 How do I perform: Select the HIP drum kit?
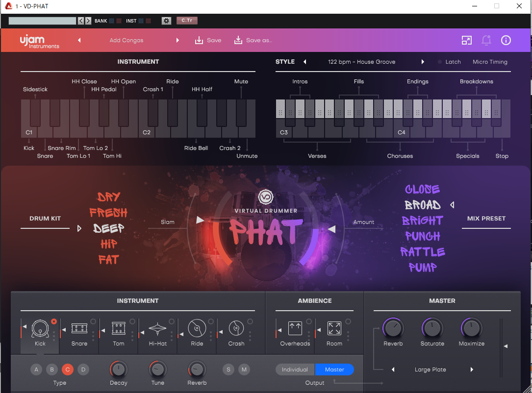point(108,244)
